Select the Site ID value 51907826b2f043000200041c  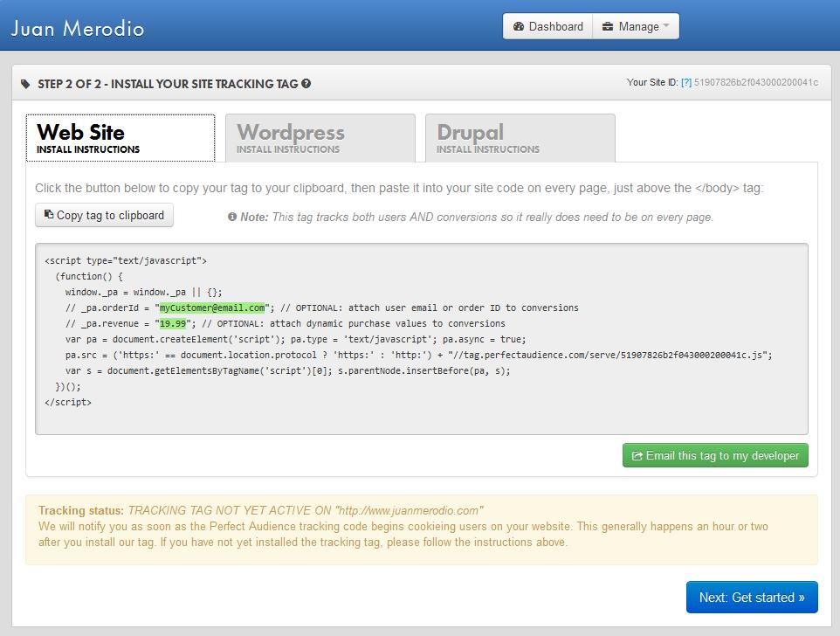[x=756, y=82]
